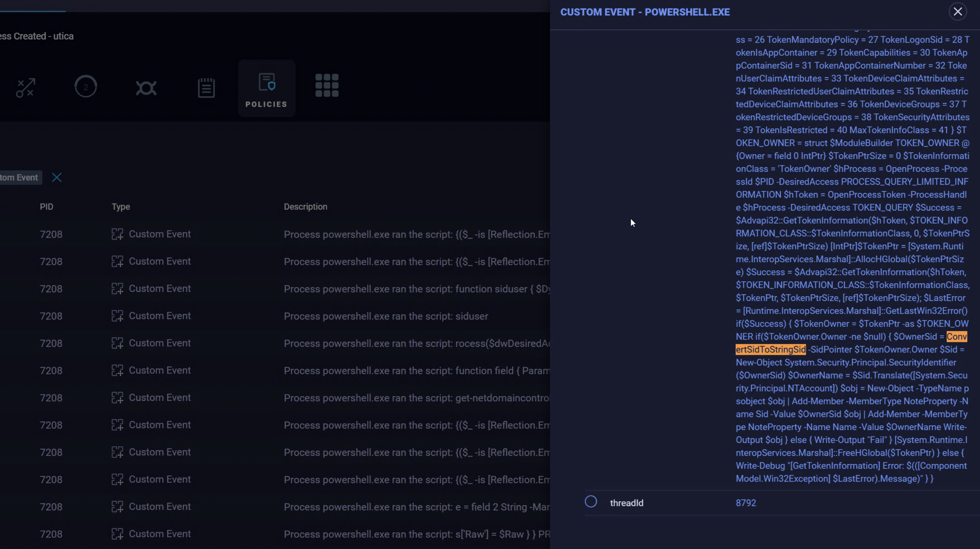Sort by the PID column header

tap(46, 207)
